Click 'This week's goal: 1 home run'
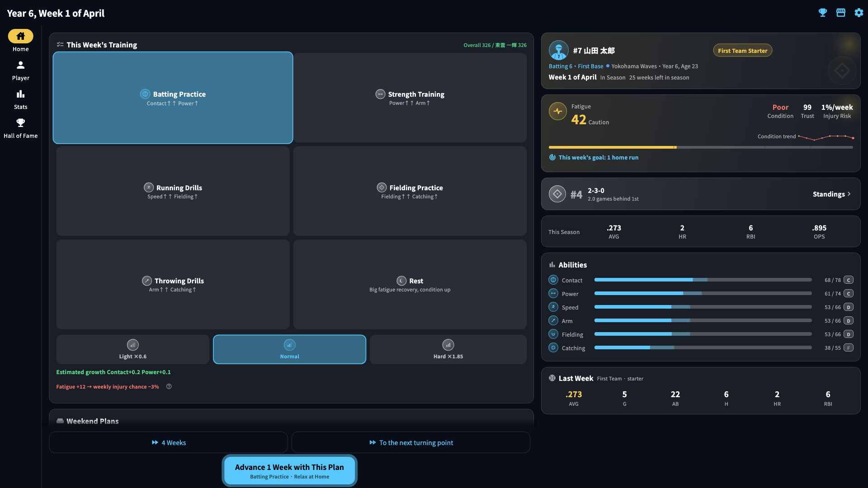868x488 pixels. pos(598,157)
